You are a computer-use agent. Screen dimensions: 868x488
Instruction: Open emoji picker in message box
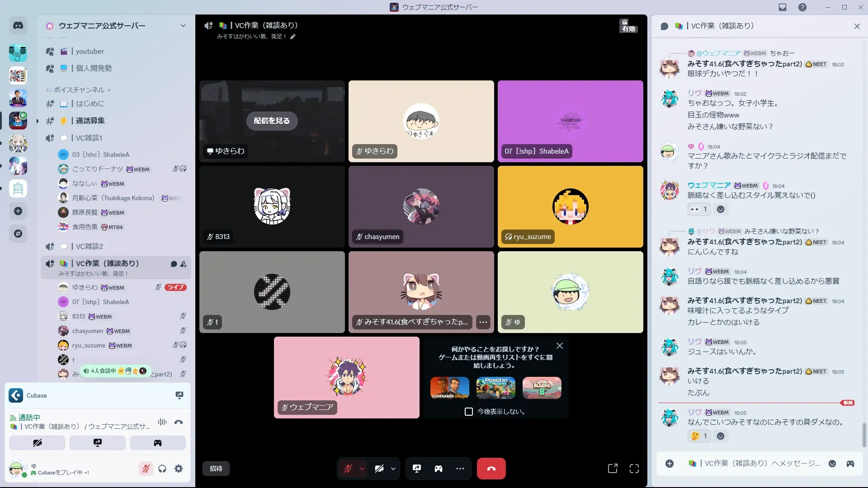pos(832,464)
